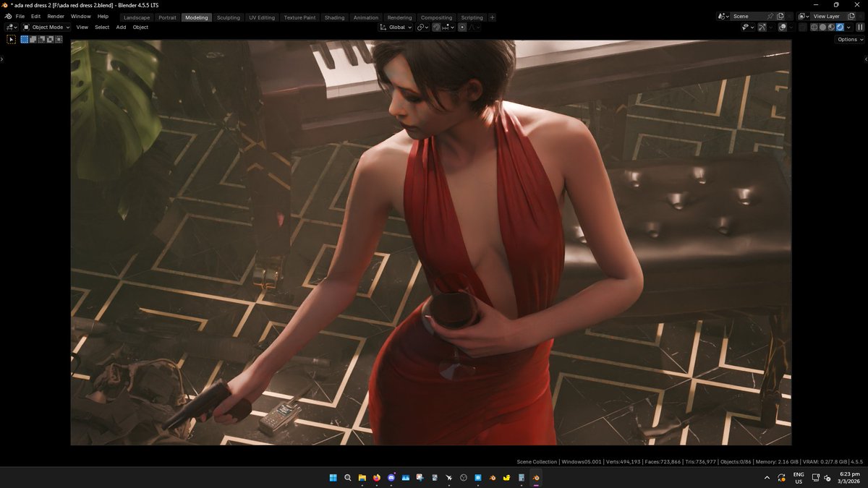Switch to the Rendering workspace tab
The height and width of the screenshot is (488, 868).
click(399, 17)
